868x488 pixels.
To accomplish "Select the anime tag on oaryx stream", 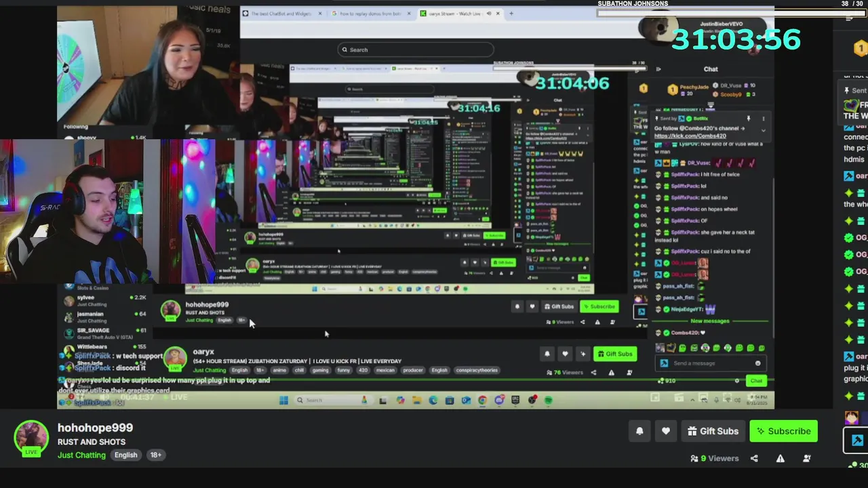I will click(x=278, y=370).
